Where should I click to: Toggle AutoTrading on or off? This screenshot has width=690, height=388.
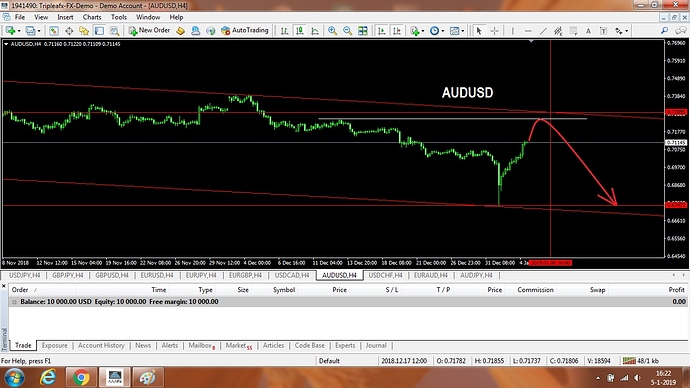(245, 30)
